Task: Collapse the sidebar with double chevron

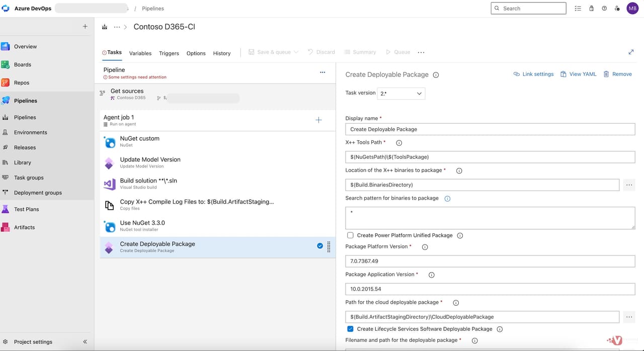Action: pos(85,342)
